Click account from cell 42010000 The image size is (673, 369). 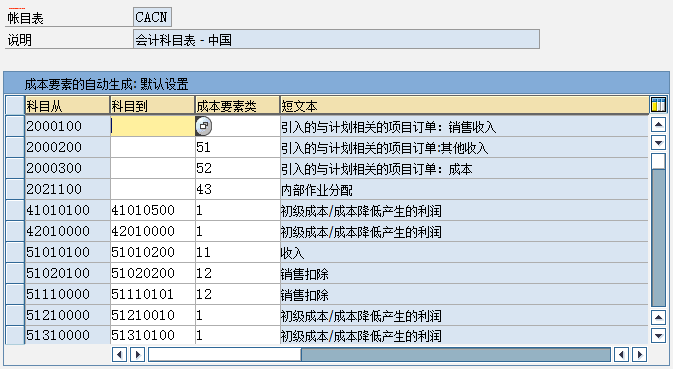[67, 231]
